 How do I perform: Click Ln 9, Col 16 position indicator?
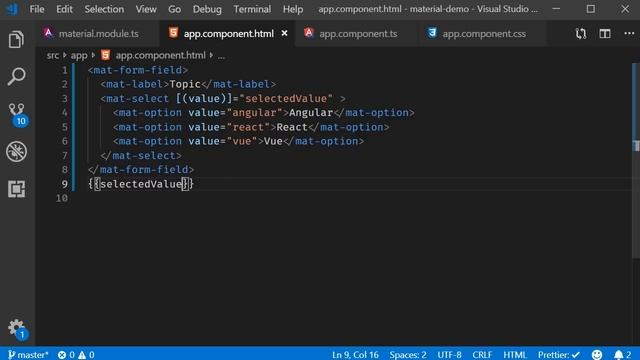pos(355,354)
